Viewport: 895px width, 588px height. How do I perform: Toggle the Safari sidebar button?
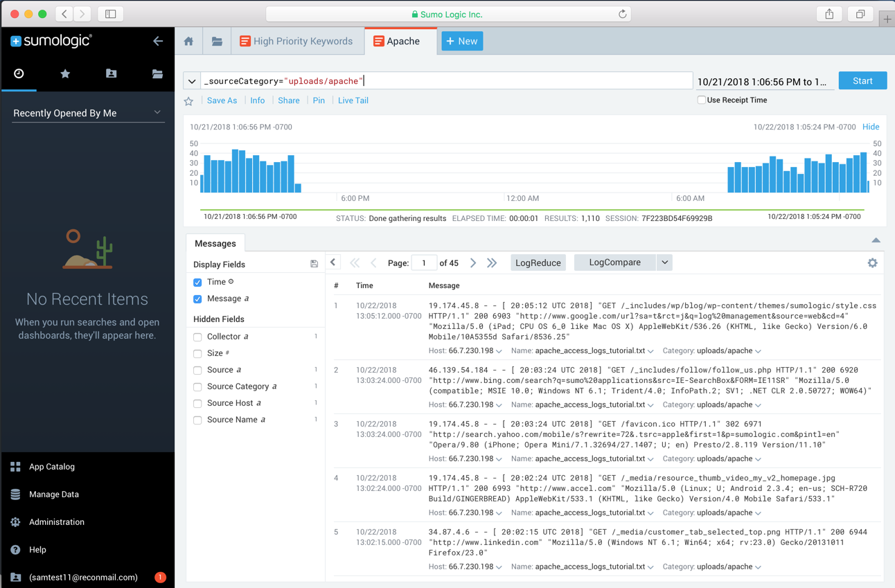point(110,14)
